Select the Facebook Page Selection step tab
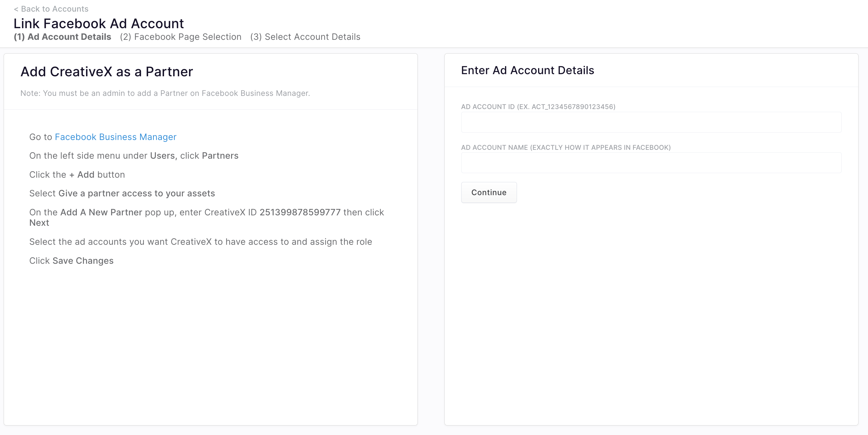Screen dimensions: 868x435 (x=181, y=37)
